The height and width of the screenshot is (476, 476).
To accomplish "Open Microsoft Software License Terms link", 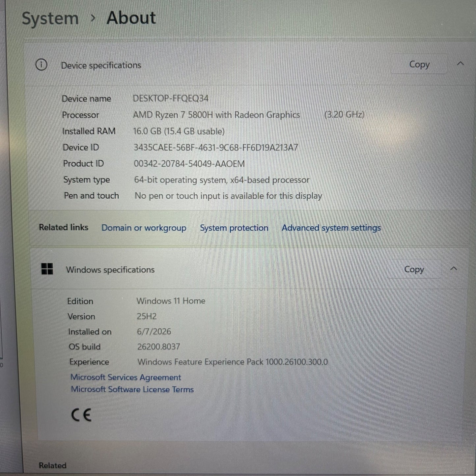I will point(132,389).
